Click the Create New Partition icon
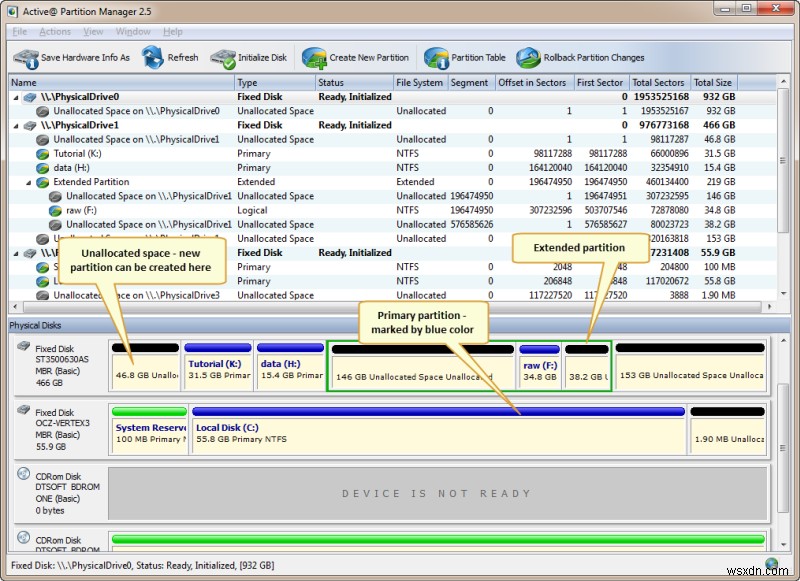The image size is (800, 581). 314,58
